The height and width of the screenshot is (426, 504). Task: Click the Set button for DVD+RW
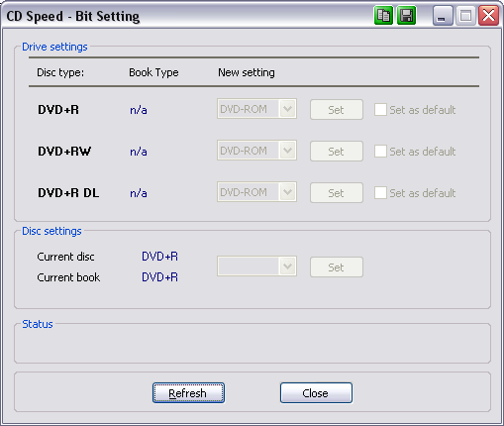click(x=337, y=152)
